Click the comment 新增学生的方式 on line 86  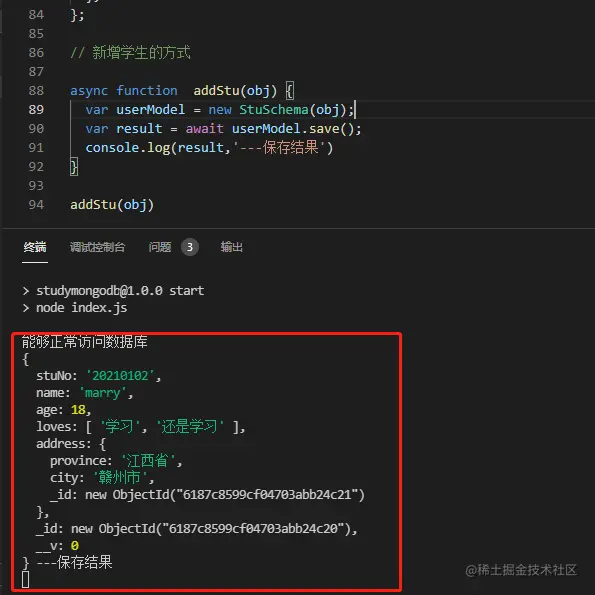click(x=141, y=52)
